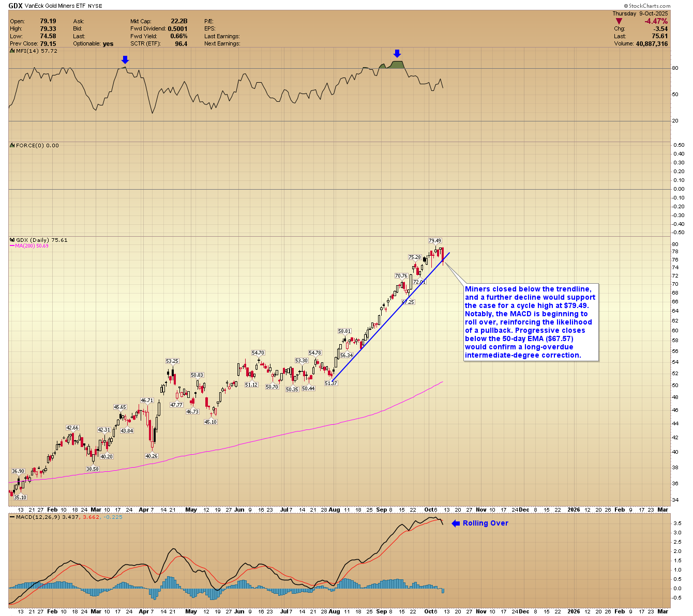Click the date Thursday 9-Oct-2025
Screen dimensions: 693x616
pyautogui.click(x=640, y=13)
